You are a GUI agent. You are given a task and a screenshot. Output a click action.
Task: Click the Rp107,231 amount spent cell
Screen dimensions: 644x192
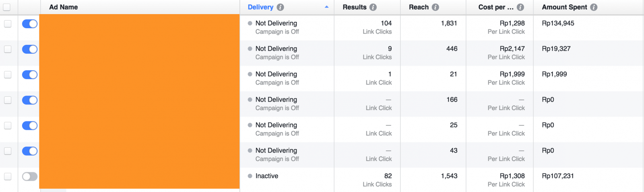(558, 176)
